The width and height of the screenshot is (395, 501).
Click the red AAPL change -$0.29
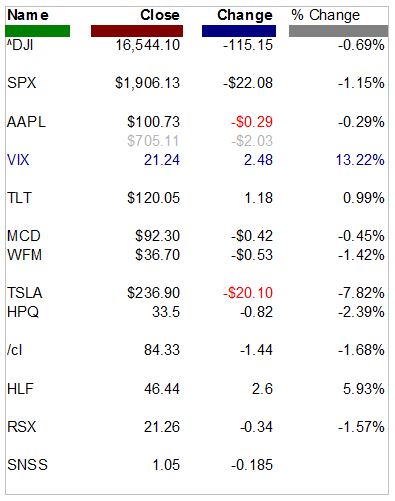(x=252, y=122)
